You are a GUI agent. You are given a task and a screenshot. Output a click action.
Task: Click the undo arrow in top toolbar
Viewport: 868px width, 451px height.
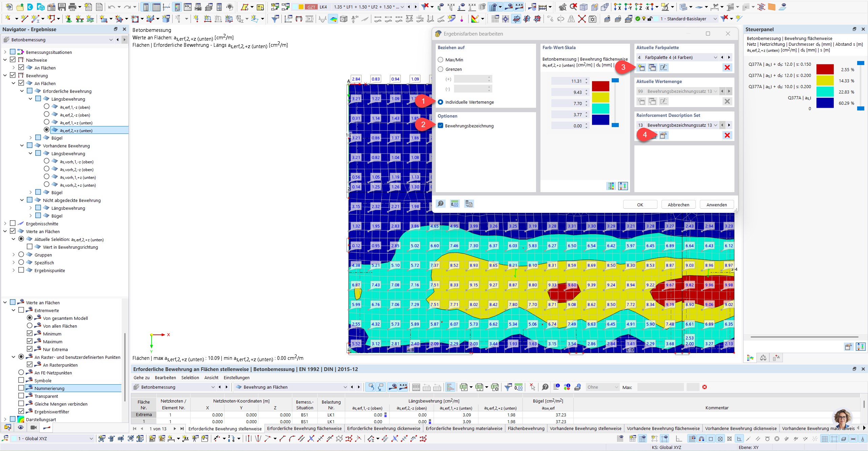pos(111,7)
